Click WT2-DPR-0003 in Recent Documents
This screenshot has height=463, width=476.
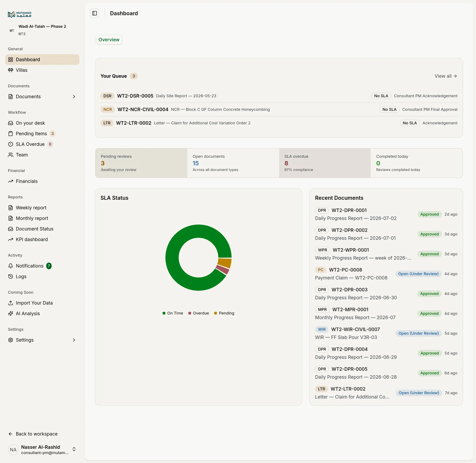point(386,294)
